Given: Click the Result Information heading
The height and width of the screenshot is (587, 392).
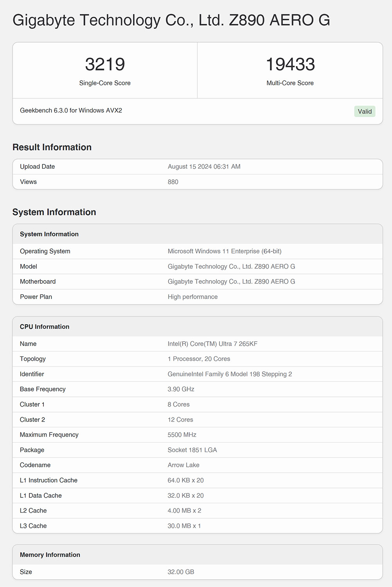Looking at the screenshot, I should (52, 147).
